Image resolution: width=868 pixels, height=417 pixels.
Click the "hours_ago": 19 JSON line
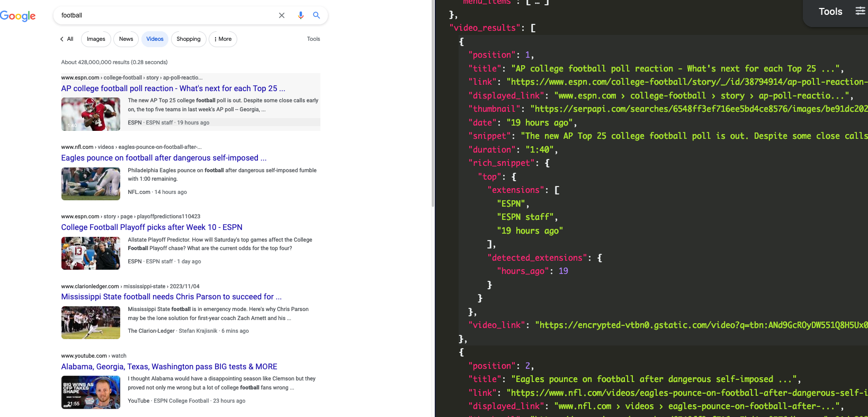tap(533, 271)
